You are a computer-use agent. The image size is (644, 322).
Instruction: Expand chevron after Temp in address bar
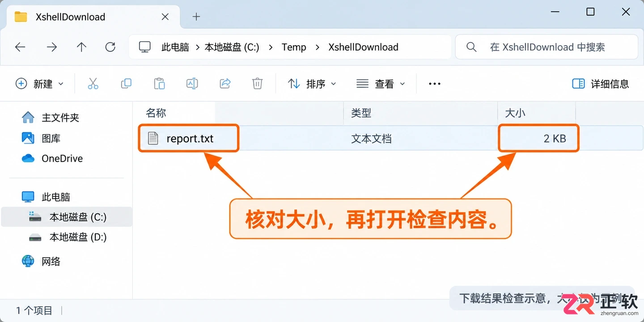pyautogui.click(x=318, y=47)
